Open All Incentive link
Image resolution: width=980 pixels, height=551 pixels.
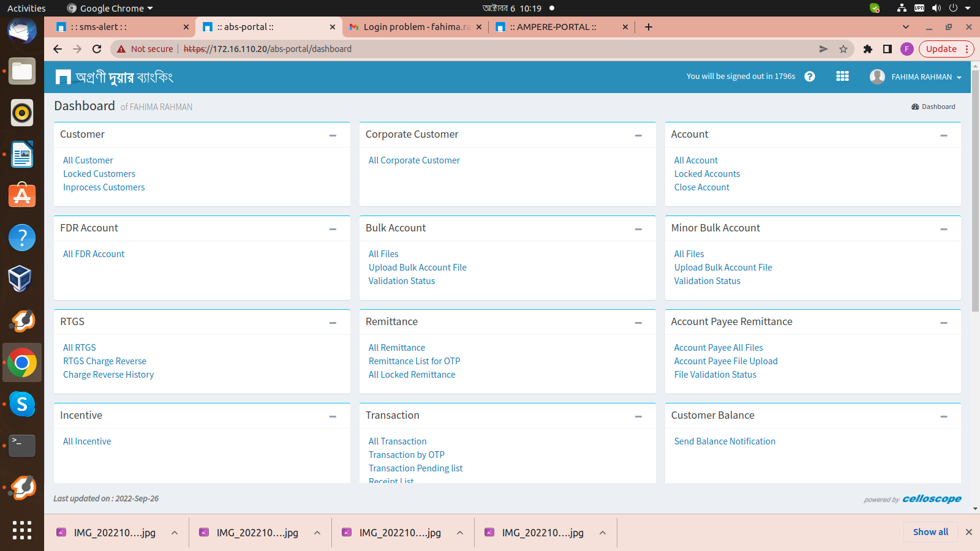tap(87, 441)
